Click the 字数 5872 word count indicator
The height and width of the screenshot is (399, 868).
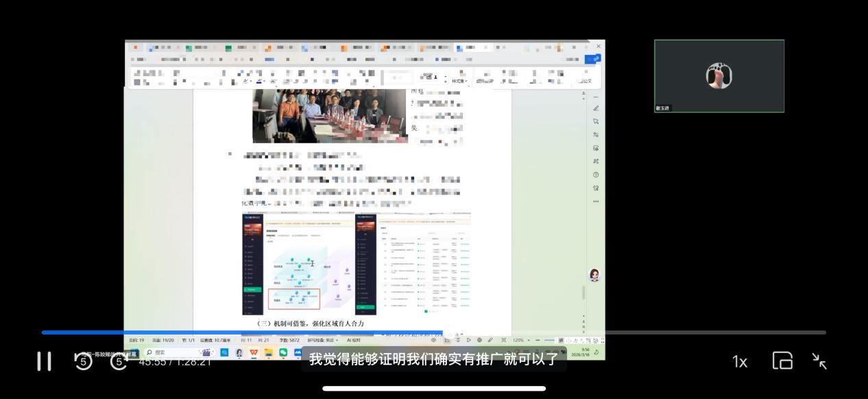point(291,339)
